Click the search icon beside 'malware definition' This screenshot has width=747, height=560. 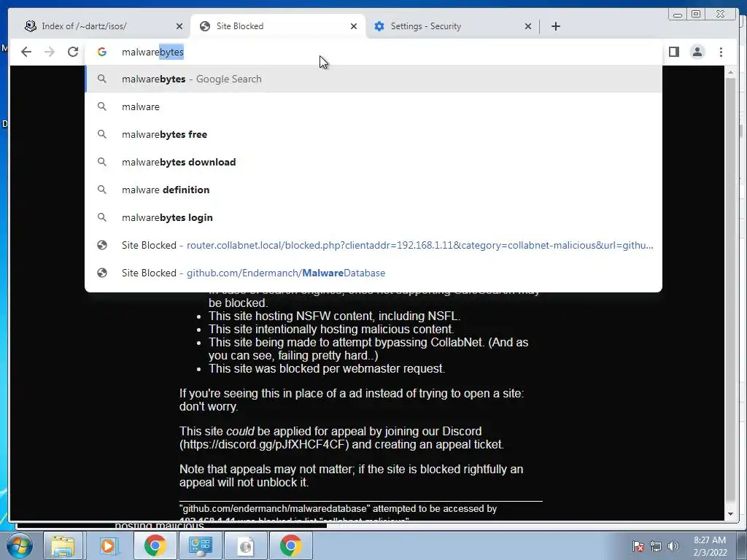pos(102,190)
